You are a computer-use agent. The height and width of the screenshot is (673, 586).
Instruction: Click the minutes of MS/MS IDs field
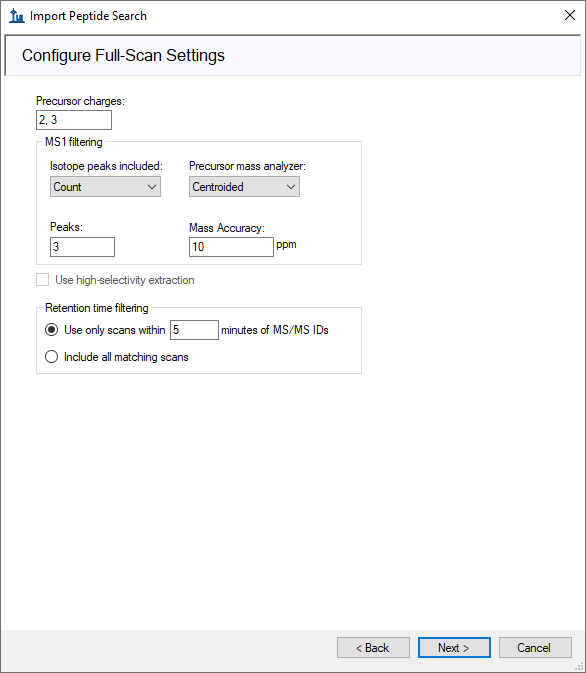(x=194, y=330)
